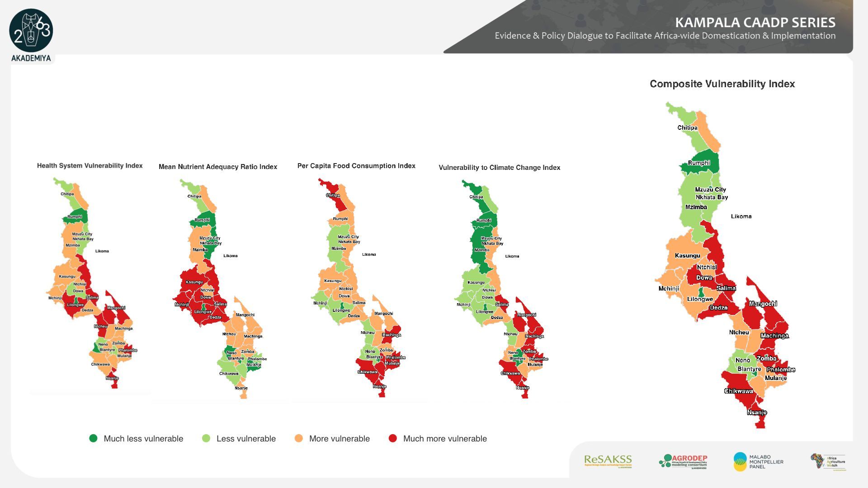
Task: Click the AKADEMIYA2063 logo
Action: pyautogui.click(x=31, y=31)
